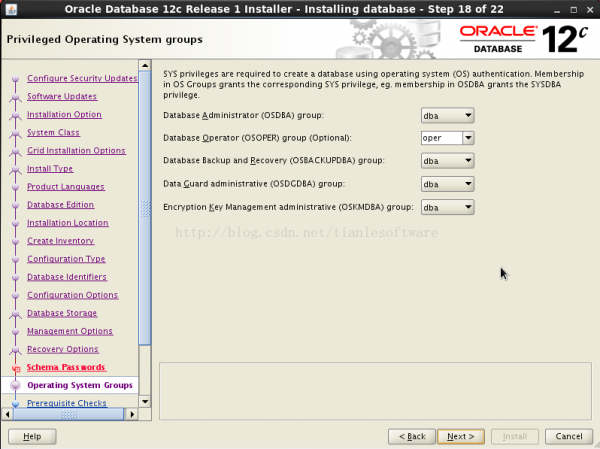
Task: Edit the OSOPER group text field
Action: point(442,138)
